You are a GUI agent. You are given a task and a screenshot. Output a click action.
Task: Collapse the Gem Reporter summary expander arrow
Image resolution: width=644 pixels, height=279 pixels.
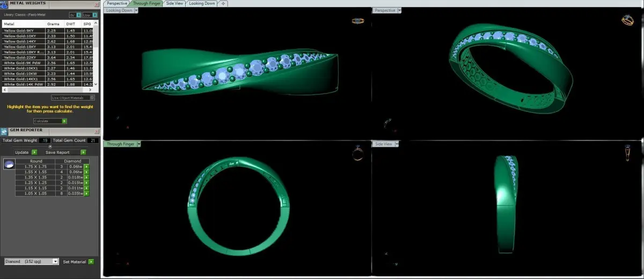[x=50, y=146]
